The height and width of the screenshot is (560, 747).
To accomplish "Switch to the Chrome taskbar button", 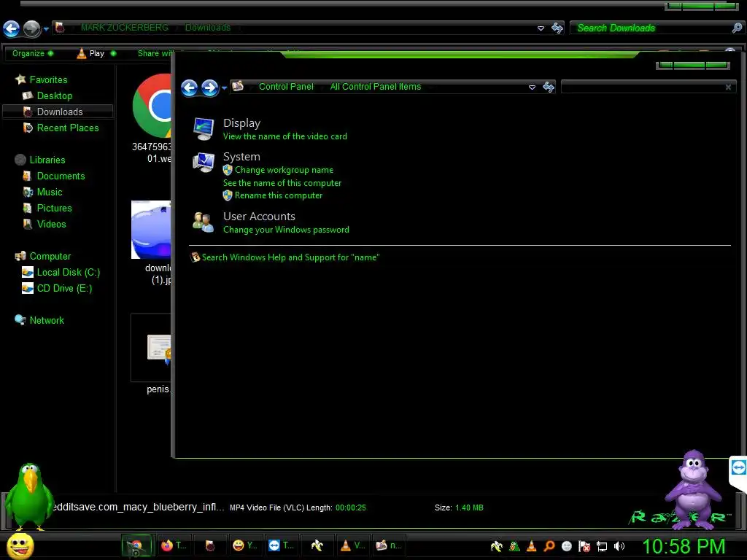I will 136,545.
